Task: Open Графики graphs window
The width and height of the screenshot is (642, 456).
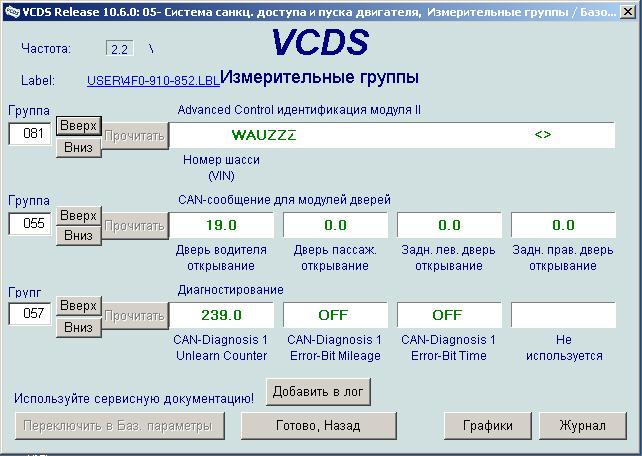Action: click(488, 425)
